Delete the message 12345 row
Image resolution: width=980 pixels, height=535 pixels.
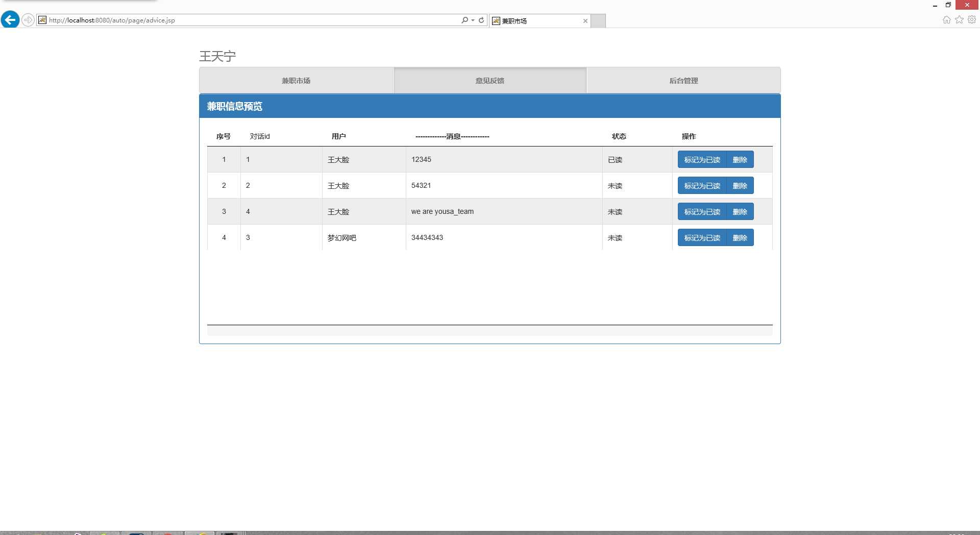point(740,160)
